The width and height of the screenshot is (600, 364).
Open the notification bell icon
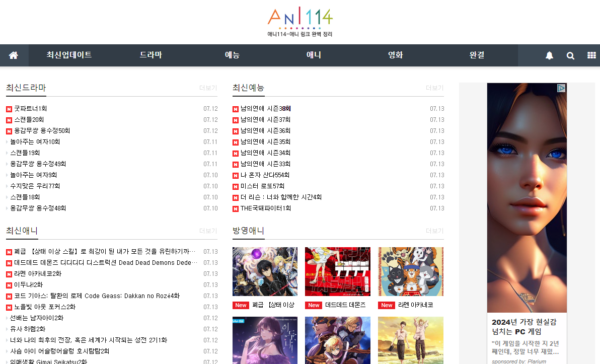[549, 55]
